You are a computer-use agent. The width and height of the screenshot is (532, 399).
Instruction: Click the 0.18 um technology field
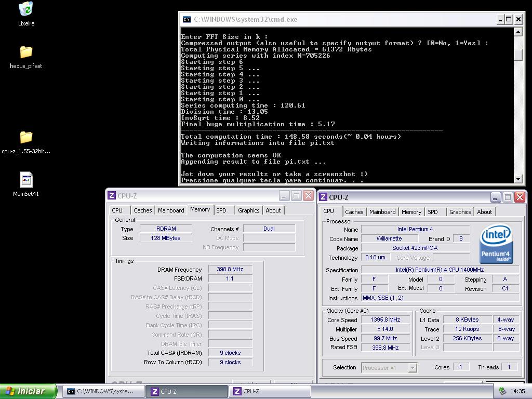(x=375, y=257)
